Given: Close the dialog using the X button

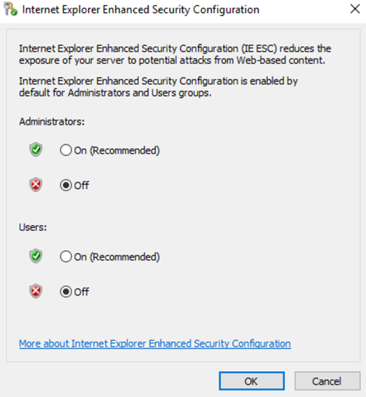Looking at the screenshot, I should (355, 9).
